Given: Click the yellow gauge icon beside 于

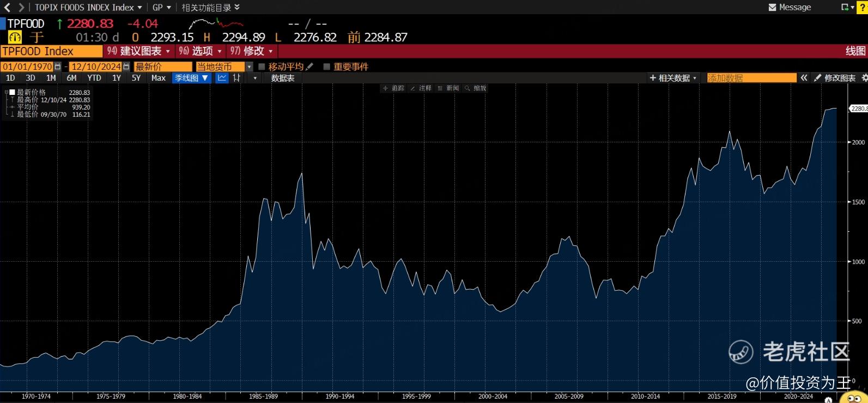Looking at the screenshot, I should point(15,37).
